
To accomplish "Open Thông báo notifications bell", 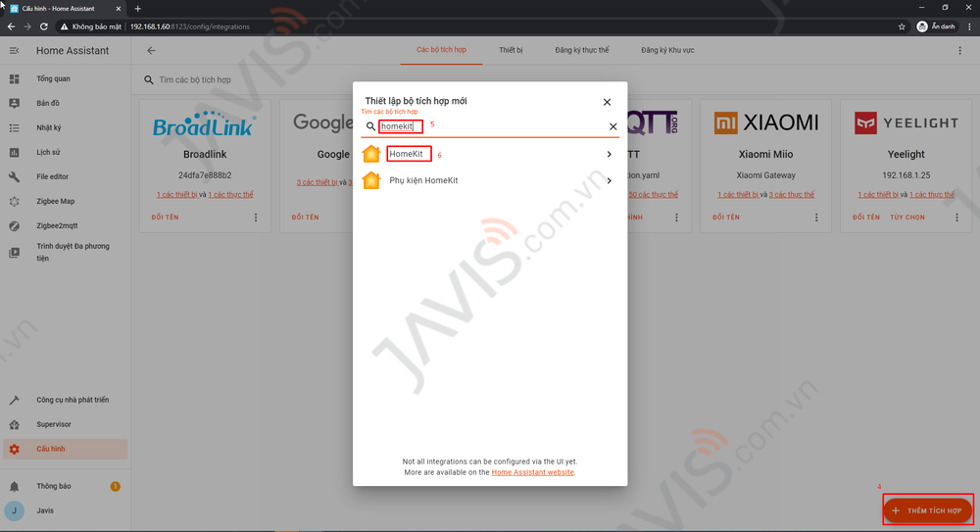I will [15, 486].
